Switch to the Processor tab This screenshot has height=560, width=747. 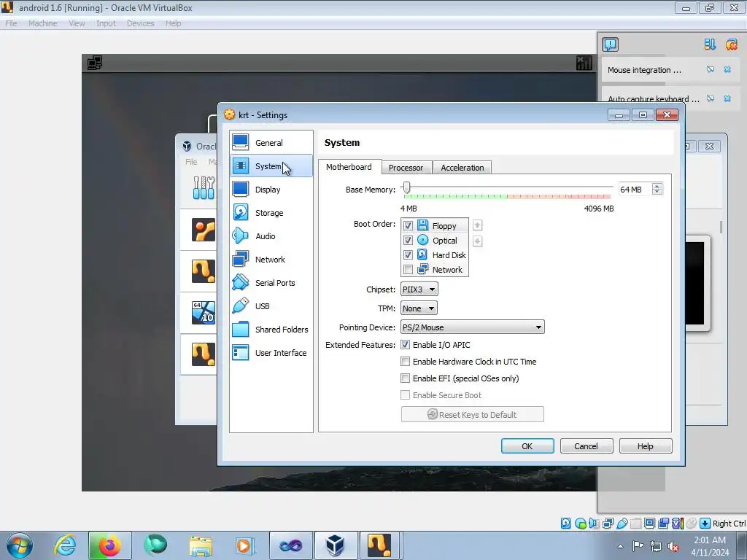coord(406,168)
